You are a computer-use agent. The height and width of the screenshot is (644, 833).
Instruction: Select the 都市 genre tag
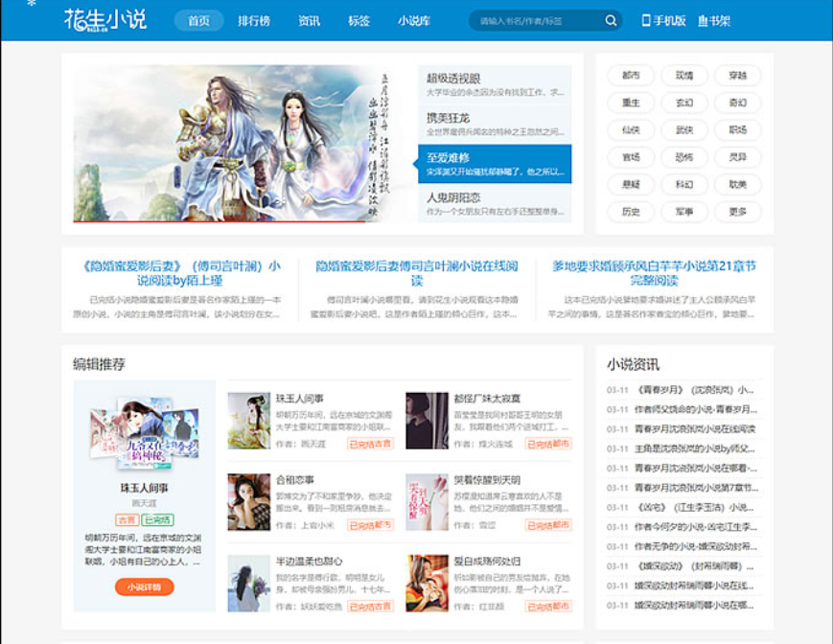(x=631, y=76)
